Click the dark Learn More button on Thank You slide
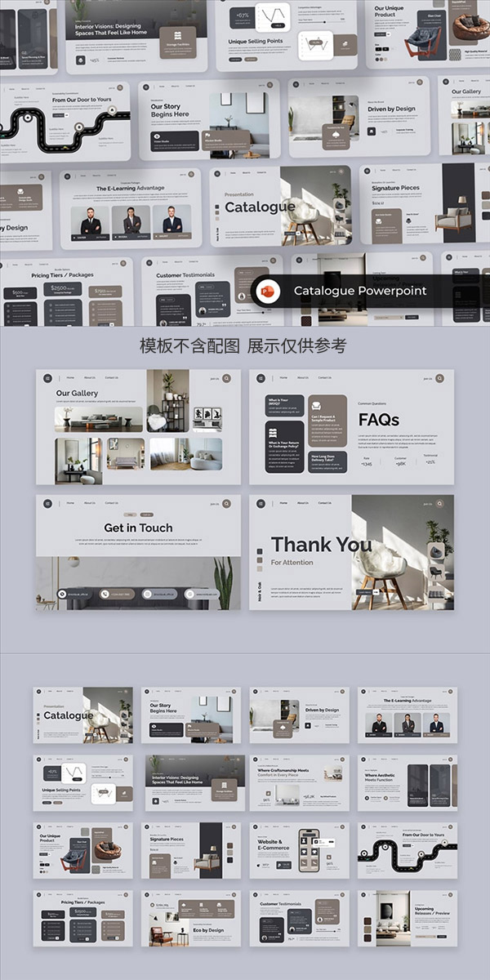 [365, 592]
